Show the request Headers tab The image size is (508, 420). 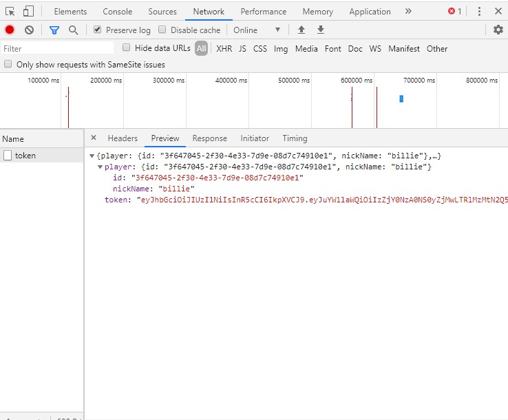pos(123,138)
